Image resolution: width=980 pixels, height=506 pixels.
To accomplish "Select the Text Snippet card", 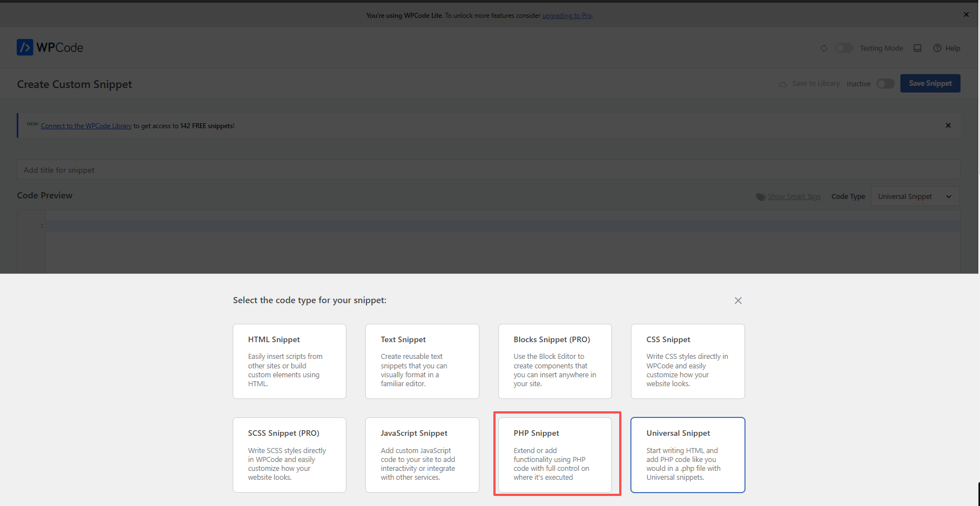I will click(x=422, y=361).
